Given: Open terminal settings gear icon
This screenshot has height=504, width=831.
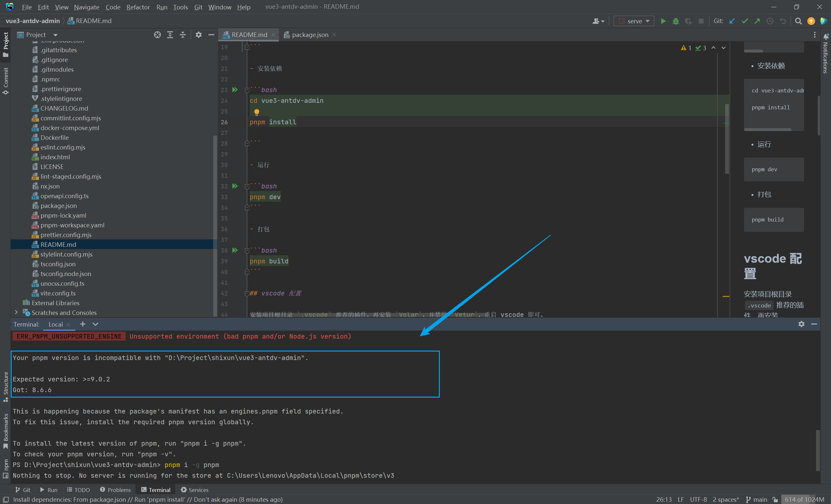Looking at the screenshot, I should [801, 324].
